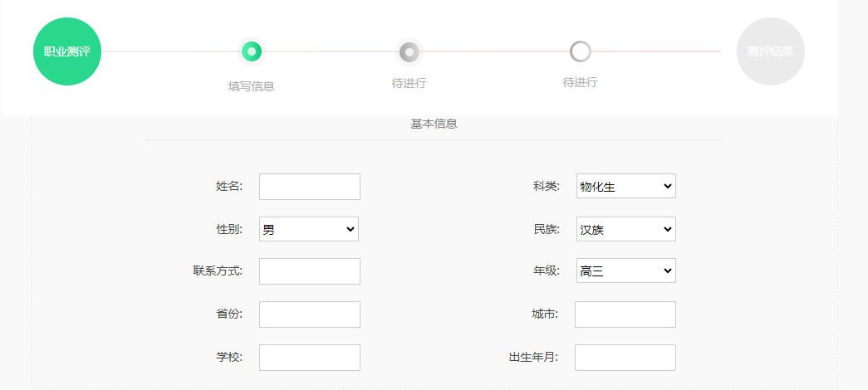Open the 性别 dropdown
868x390 pixels.
(x=309, y=229)
